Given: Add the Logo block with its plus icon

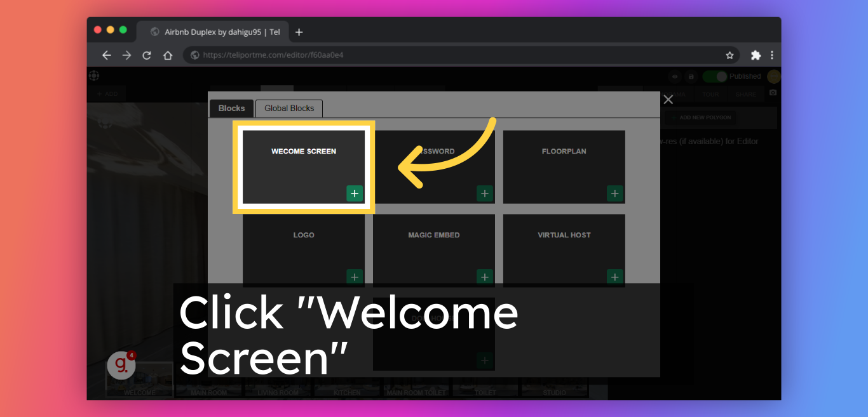Looking at the screenshot, I should click(x=355, y=277).
